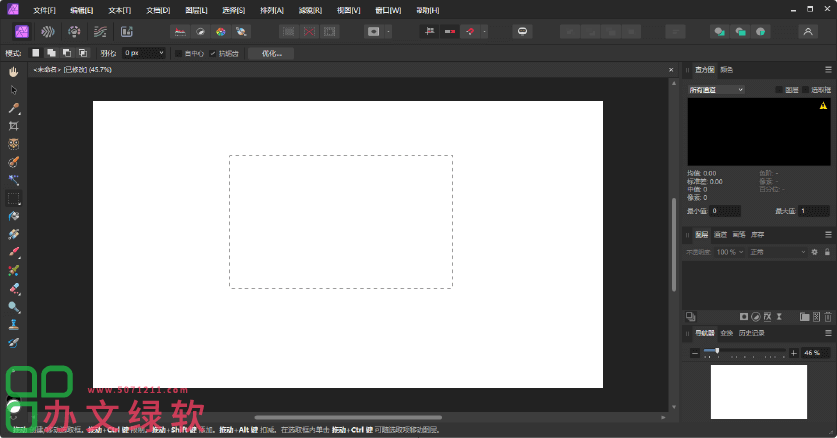
Task: Set selection mode to Intersect
Action: point(83,53)
